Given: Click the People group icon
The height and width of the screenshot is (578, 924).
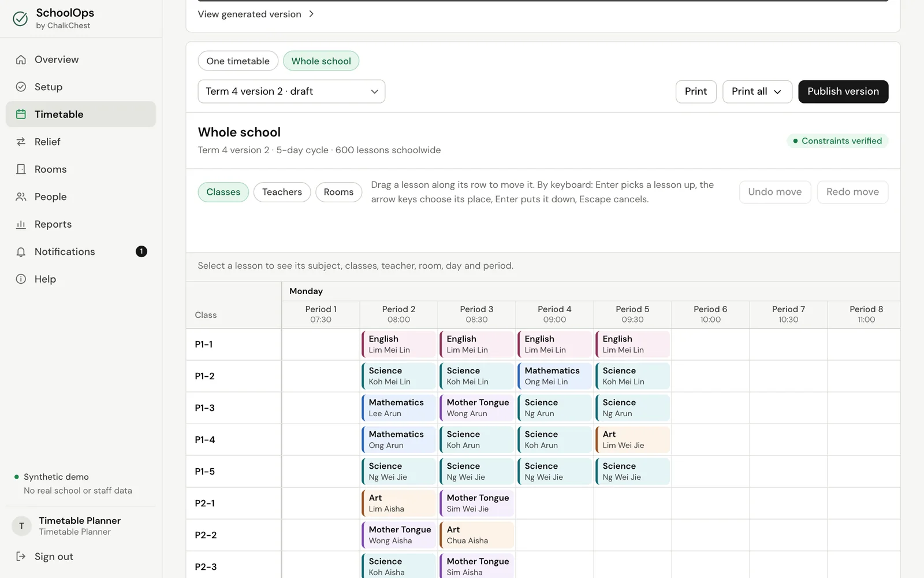Looking at the screenshot, I should tap(21, 197).
